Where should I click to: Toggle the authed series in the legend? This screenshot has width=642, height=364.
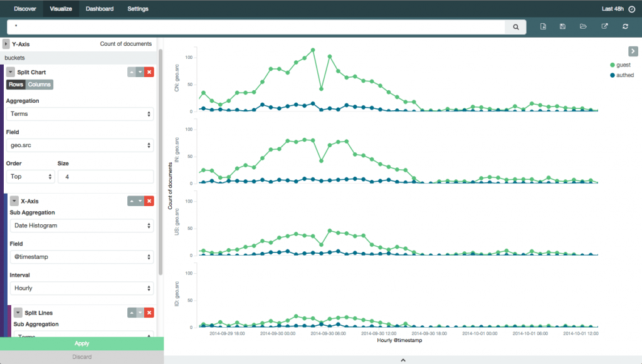pyautogui.click(x=624, y=75)
